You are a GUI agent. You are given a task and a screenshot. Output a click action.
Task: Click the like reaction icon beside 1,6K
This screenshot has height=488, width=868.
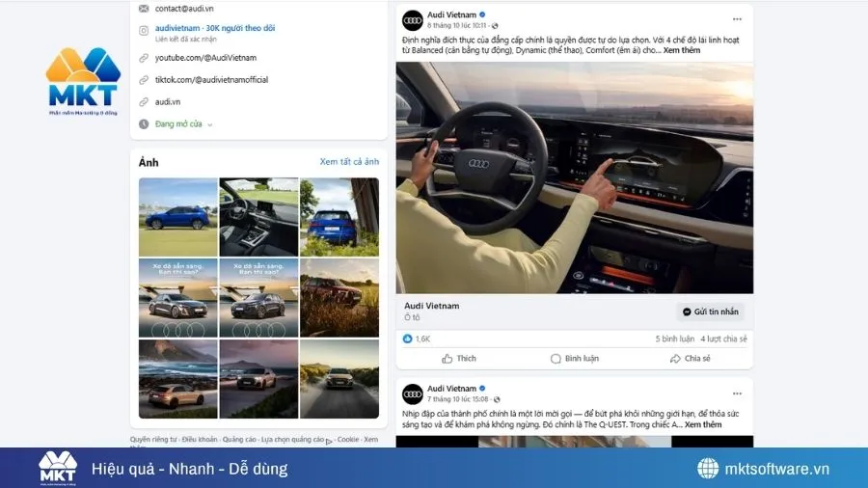point(407,339)
